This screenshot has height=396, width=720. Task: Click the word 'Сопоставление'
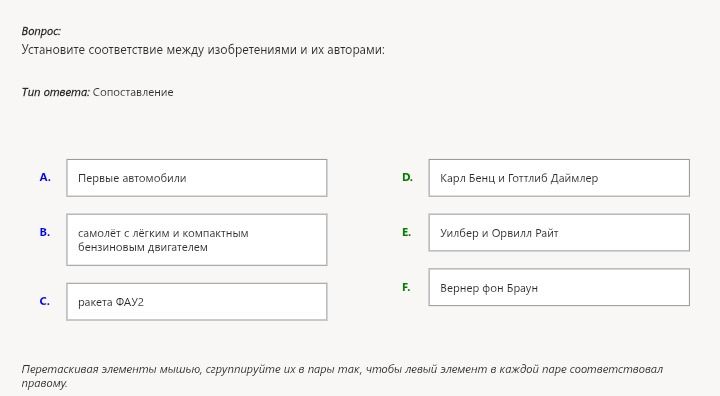click(x=133, y=92)
